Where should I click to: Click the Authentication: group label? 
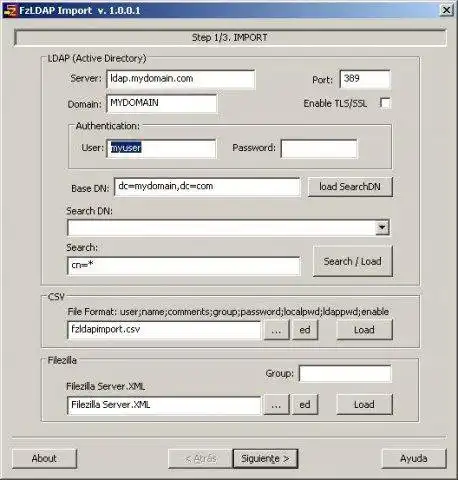[x=108, y=126]
